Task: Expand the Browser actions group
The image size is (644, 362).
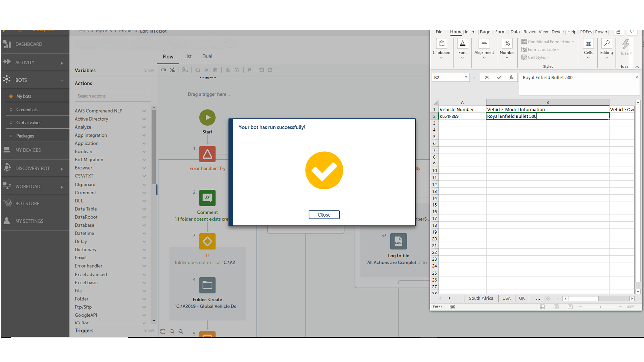Action: point(144,168)
